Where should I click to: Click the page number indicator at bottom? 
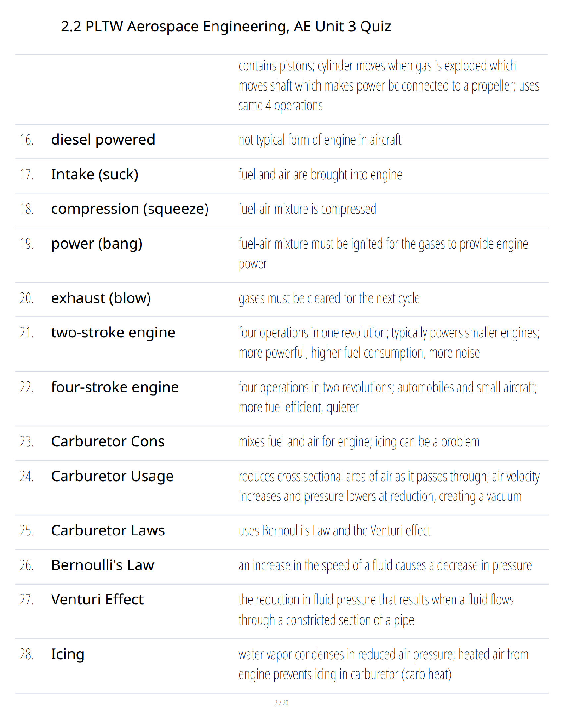click(281, 703)
